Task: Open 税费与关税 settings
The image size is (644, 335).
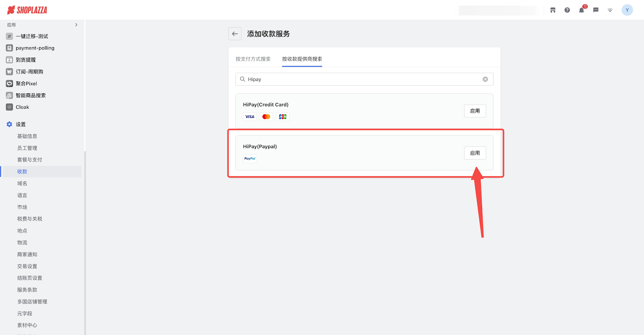Action: point(29,219)
